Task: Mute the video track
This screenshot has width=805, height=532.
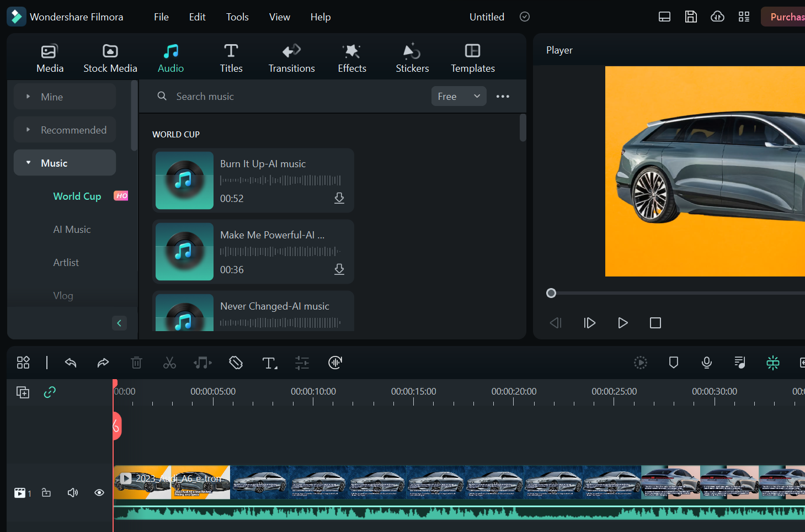Action: [72, 492]
